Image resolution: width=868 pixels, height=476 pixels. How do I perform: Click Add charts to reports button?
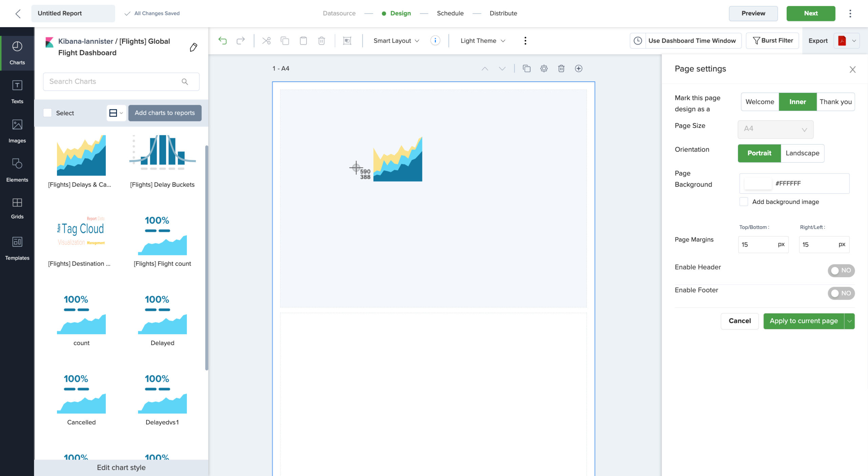pos(165,113)
